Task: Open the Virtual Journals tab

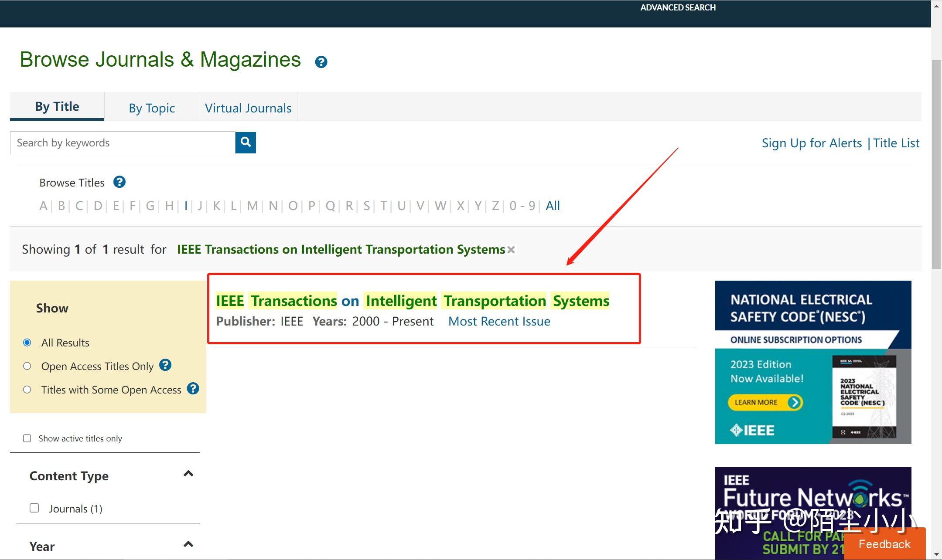Action: (x=248, y=108)
